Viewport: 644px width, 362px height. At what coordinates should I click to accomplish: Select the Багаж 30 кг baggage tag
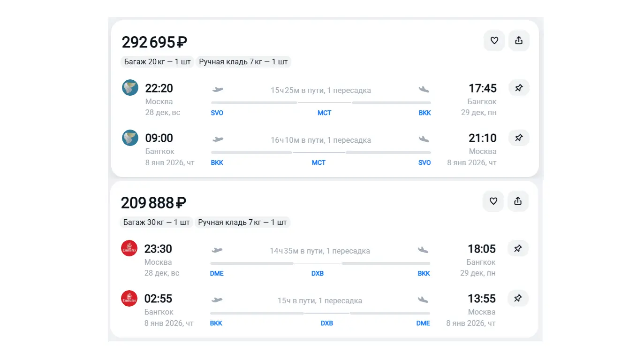click(x=156, y=223)
